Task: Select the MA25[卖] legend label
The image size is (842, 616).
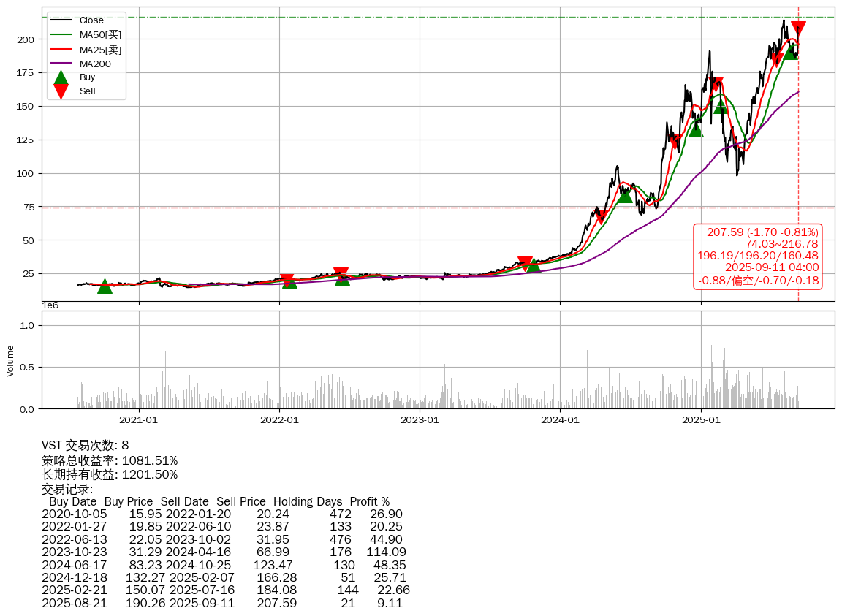Action: point(100,50)
